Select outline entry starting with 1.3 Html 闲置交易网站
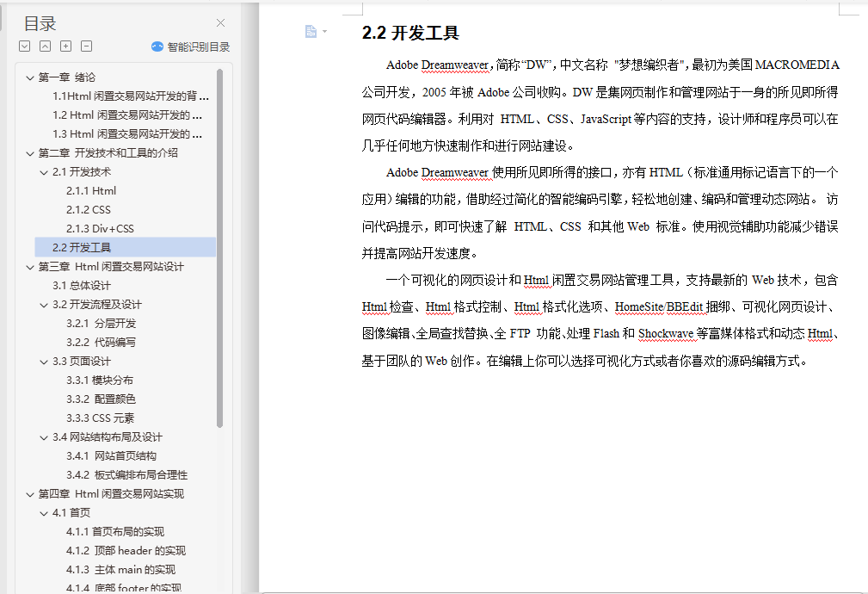This screenshot has width=868, height=594. [127, 133]
